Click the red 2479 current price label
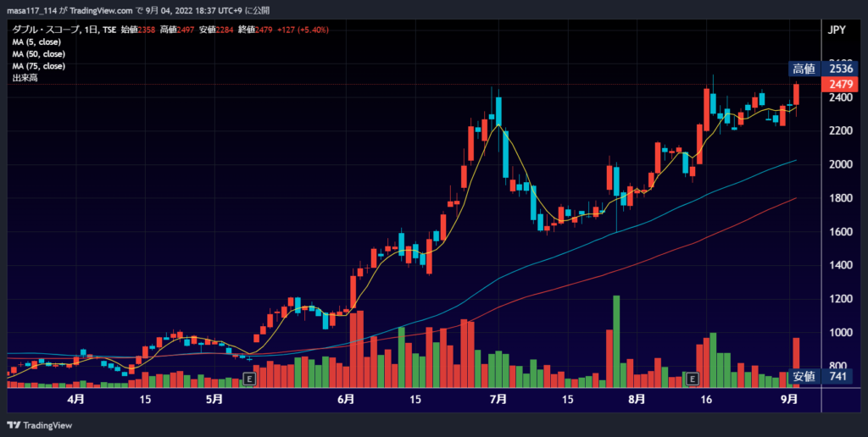 pos(840,84)
